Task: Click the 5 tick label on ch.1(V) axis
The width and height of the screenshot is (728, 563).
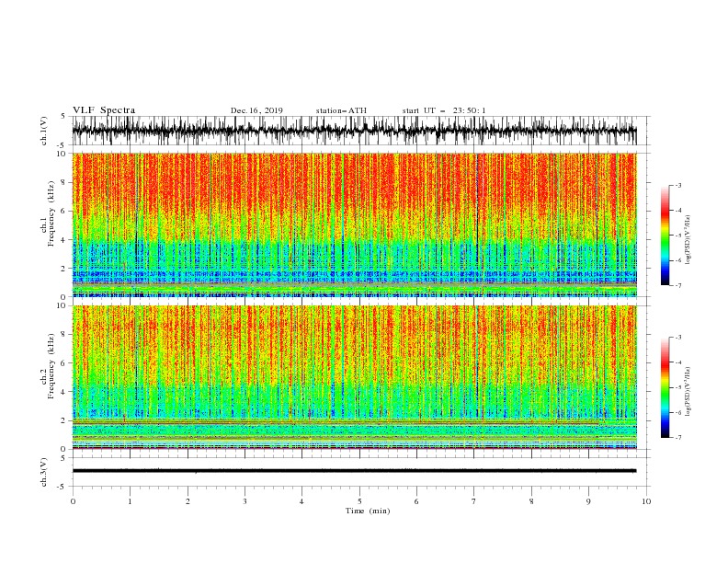Action: [x=63, y=116]
